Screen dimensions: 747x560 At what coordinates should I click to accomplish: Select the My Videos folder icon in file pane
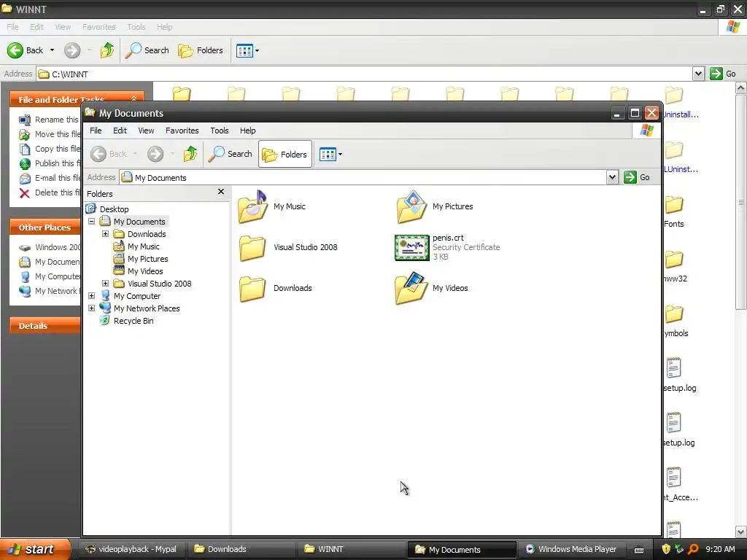tap(411, 288)
